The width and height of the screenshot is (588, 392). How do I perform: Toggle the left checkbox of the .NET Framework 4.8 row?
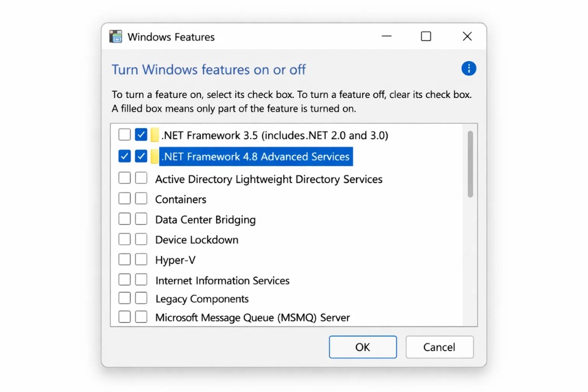point(124,156)
